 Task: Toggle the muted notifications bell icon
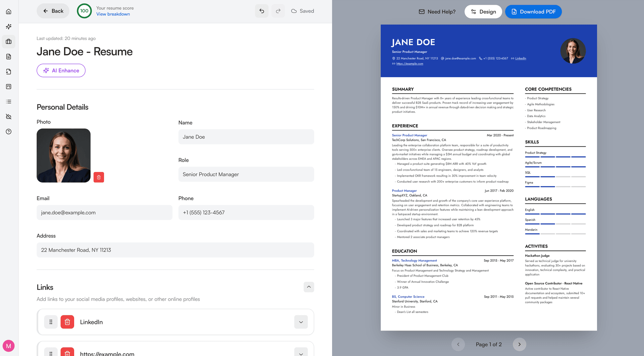[x=8, y=117]
